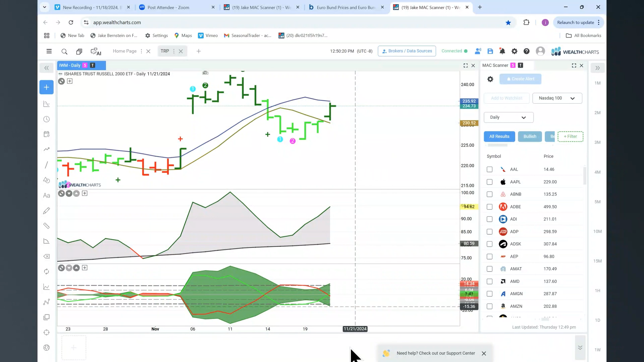Save the workspace via floppy icon
Screen dimensions: 644x362
(x=490, y=51)
